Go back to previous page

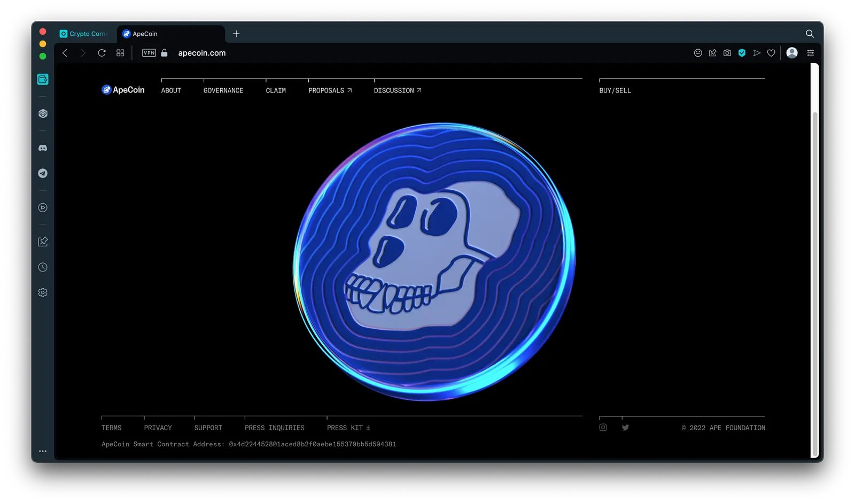(65, 53)
